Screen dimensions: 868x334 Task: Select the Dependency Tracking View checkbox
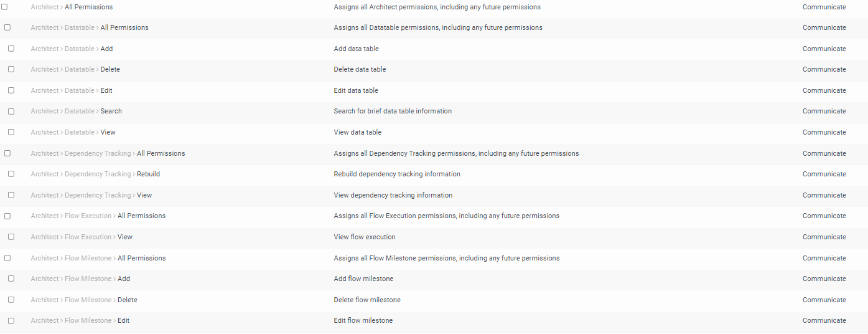click(11, 195)
